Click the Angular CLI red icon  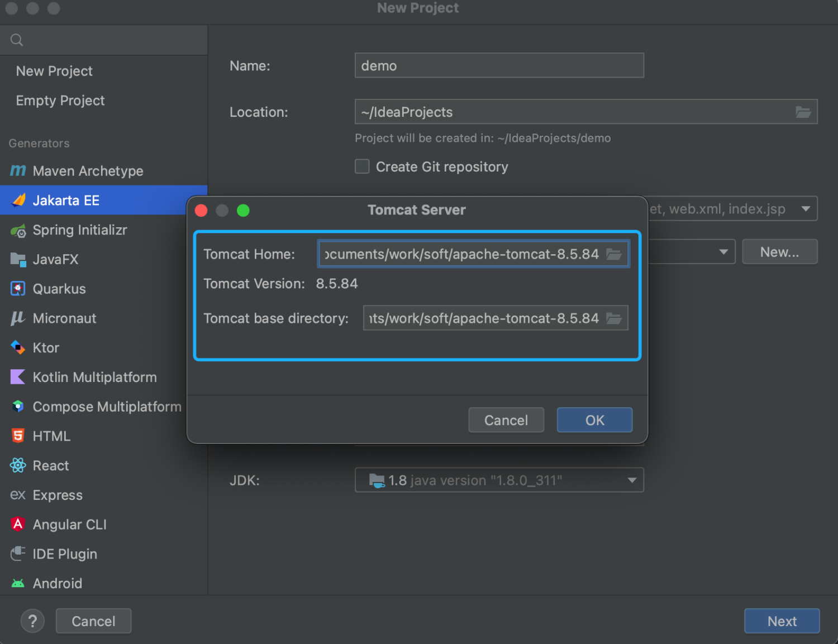[x=18, y=524]
